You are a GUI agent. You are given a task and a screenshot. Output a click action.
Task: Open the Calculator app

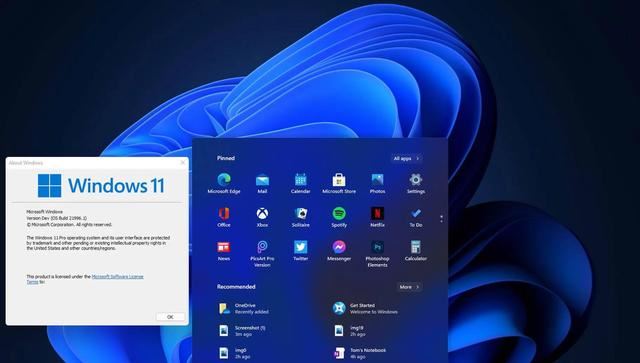point(416,250)
